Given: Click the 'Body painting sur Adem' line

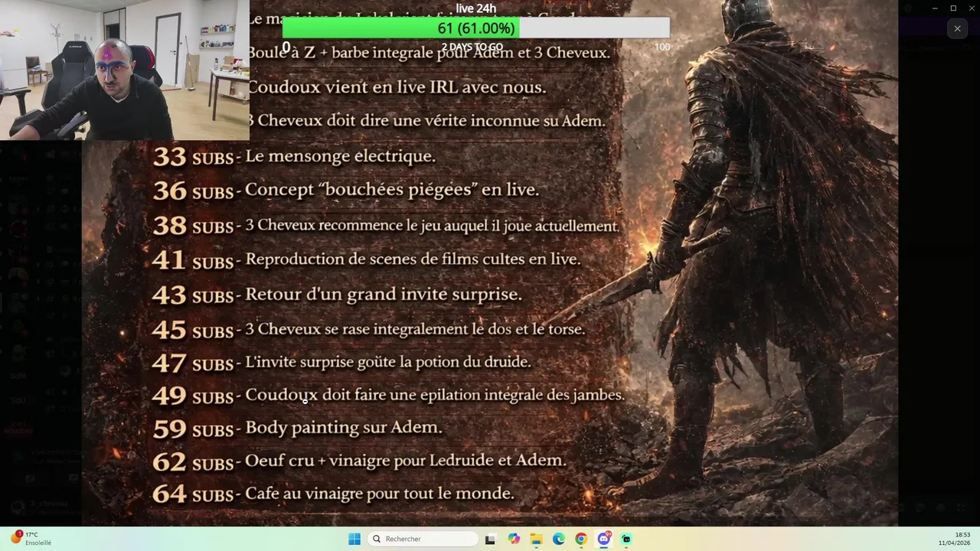Looking at the screenshot, I should 297,428.
